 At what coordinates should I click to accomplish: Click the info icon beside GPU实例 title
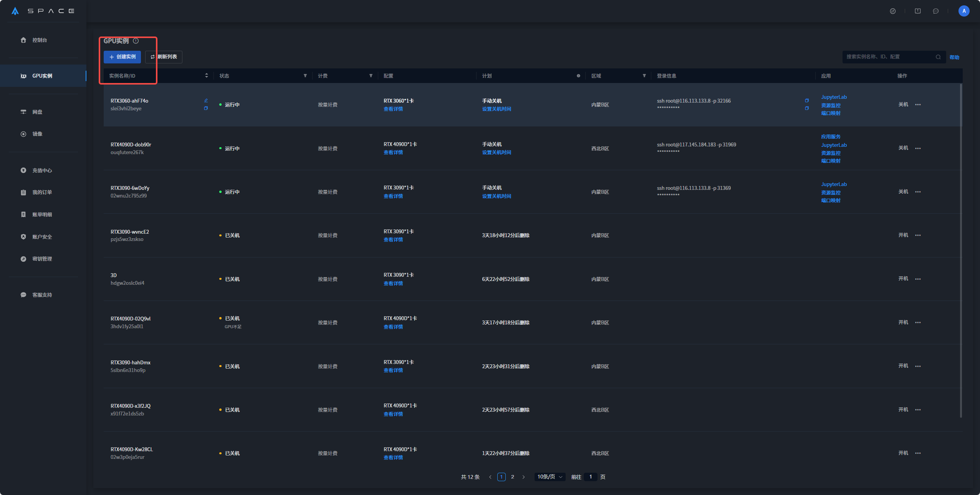point(136,41)
